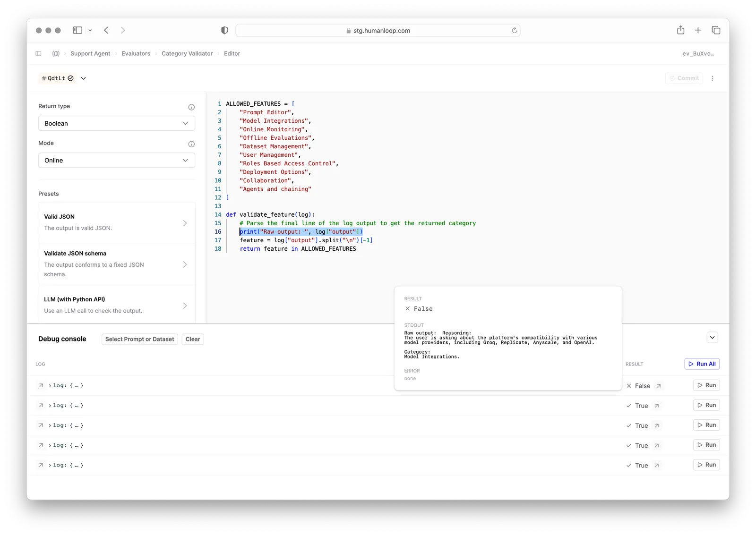Image resolution: width=756 pixels, height=535 pixels.
Task: Show info about Mode
Action: [x=191, y=144]
